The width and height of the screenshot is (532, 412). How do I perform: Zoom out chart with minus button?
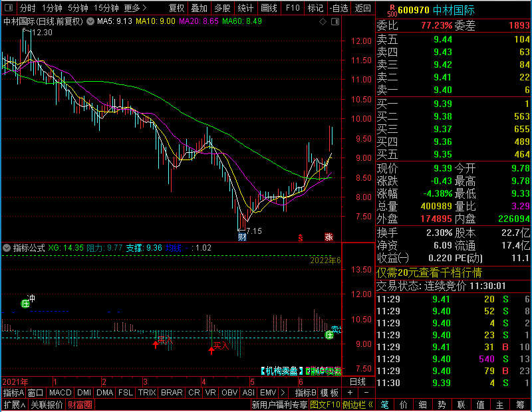tap(366, 393)
